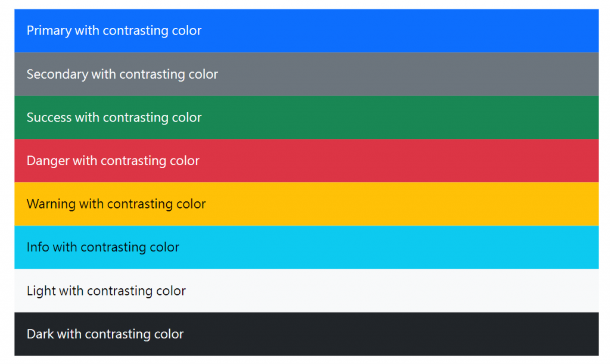The image size is (610, 364).
Task: Click the word "Success" in the green bar
Action: coord(49,117)
